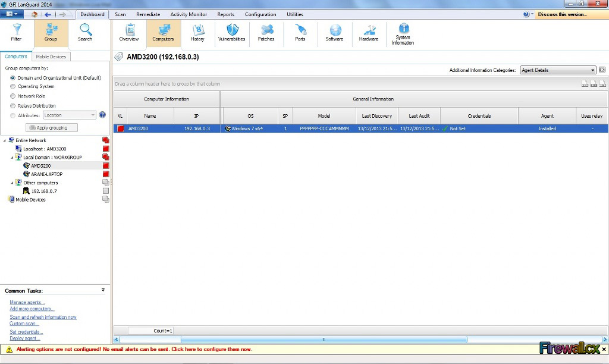609x364 pixels.
Task: Open the Dashboard tab
Action: tap(92, 14)
